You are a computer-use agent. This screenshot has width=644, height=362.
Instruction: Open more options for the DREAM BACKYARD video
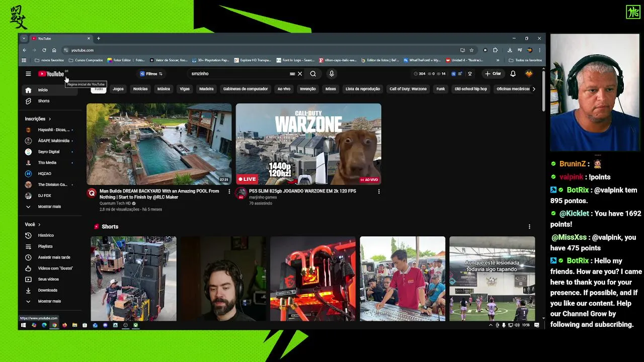[229, 192]
